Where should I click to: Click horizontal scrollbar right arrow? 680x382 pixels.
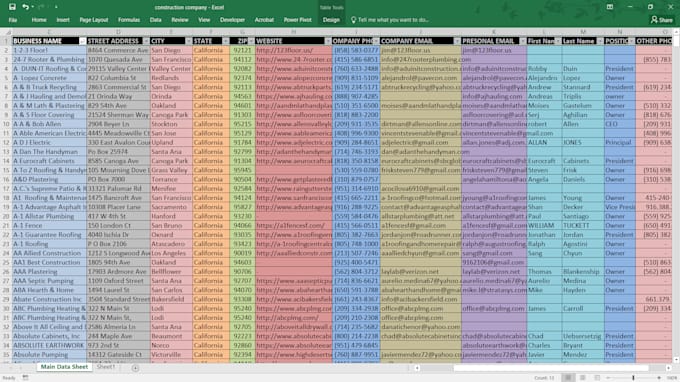click(x=668, y=368)
